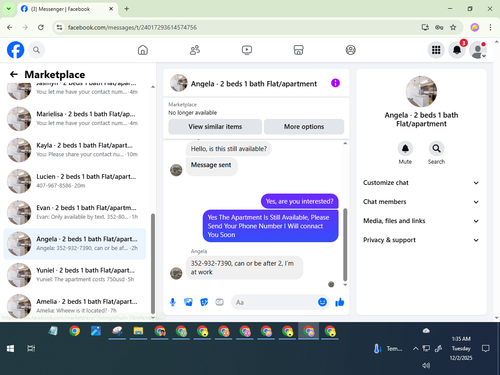Screen dimensions: 500x375
Task: Go back using the Marketplace arrow
Action: [14, 74]
